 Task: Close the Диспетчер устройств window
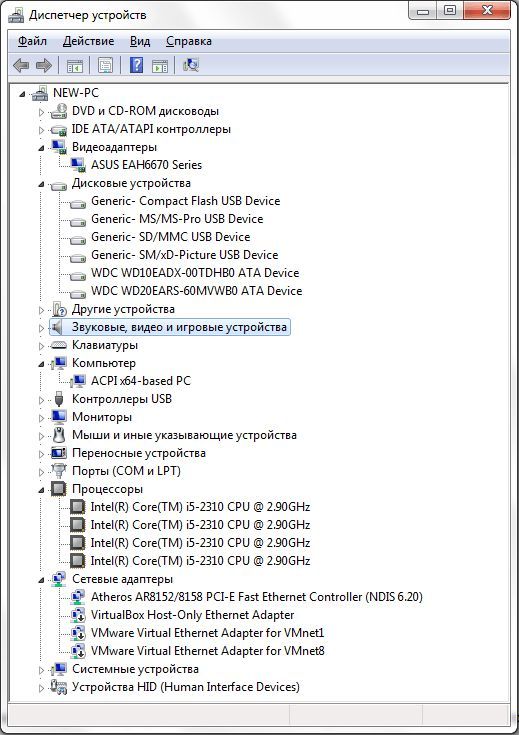pyautogui.click(x=487, y=10)
